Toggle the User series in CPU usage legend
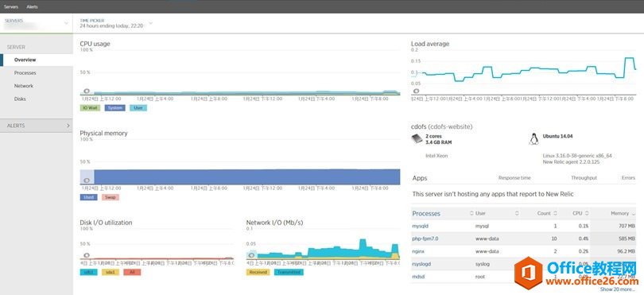The image size is (644, 295). click(x=138, y=108)
